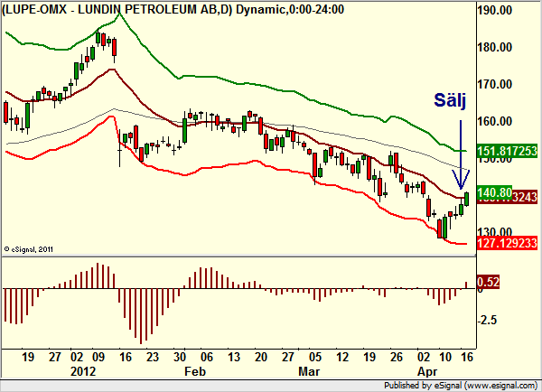
Task: Open the Published by eSignal footer text
Action: (x=461, y=385)
